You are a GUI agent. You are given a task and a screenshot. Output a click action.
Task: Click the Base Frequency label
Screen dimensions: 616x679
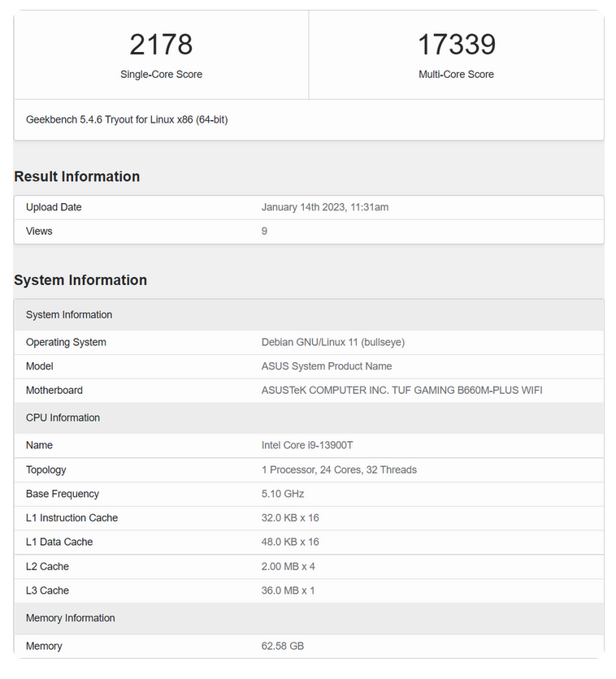[63, 494]
